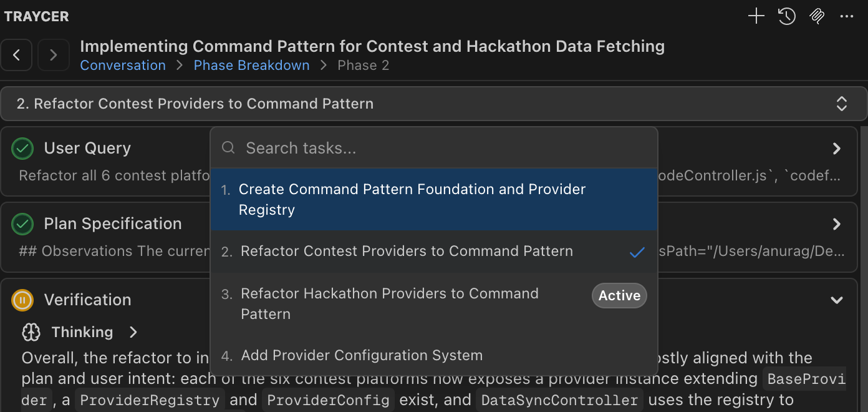Choose task 4 Add Provider Configuration System

(362, 355)
